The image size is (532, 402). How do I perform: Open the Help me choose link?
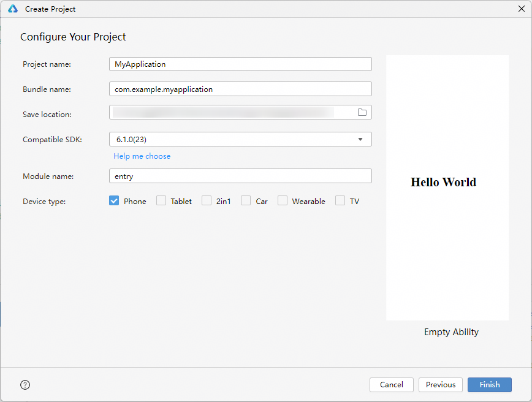tap(142, 156)
